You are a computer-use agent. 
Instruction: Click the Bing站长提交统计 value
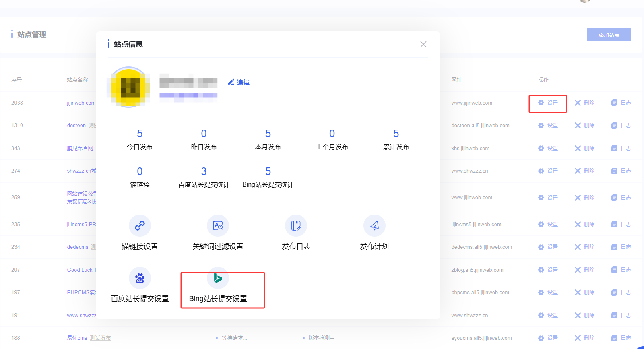pos(268,171)
